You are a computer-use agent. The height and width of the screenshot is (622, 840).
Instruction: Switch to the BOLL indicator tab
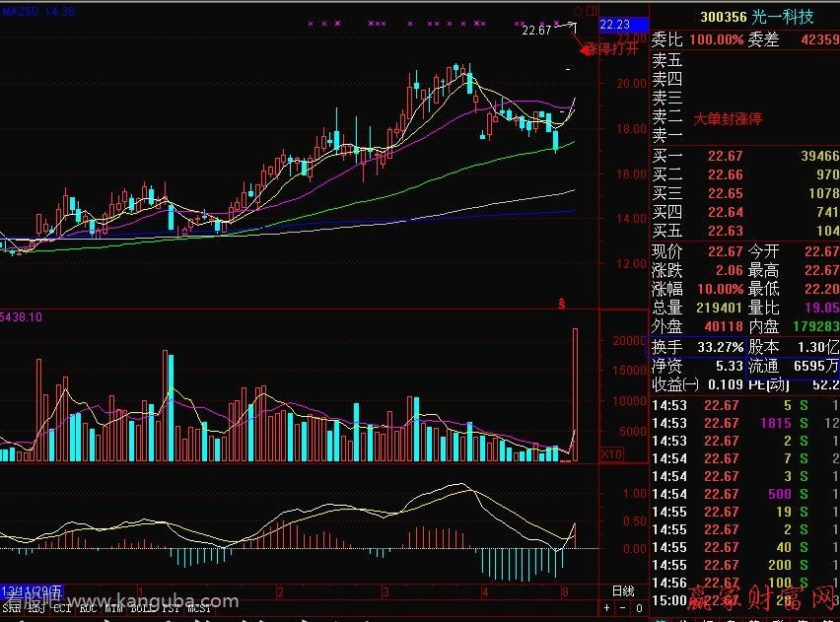click(x=144, y=609)
